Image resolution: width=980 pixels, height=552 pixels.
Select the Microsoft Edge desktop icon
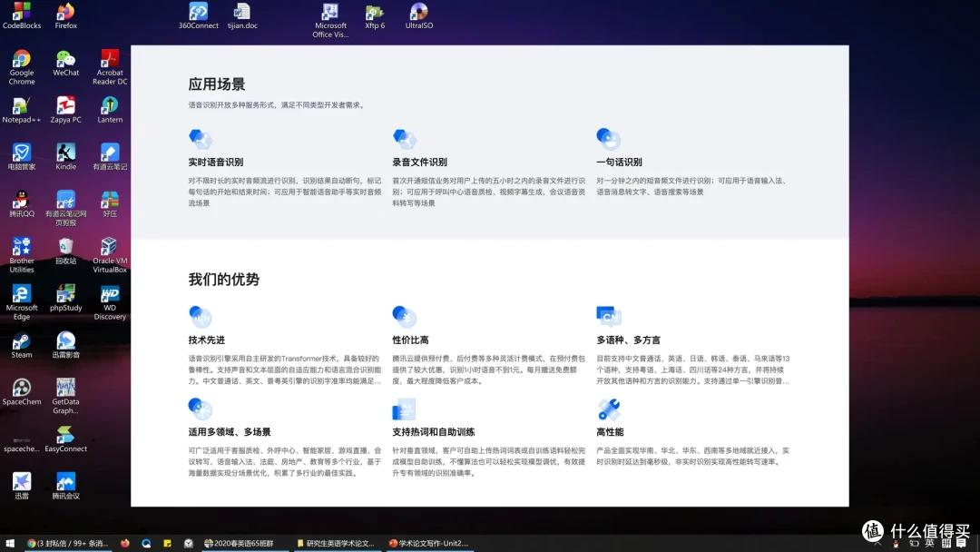pyautogui.click(x=22, y=302)
